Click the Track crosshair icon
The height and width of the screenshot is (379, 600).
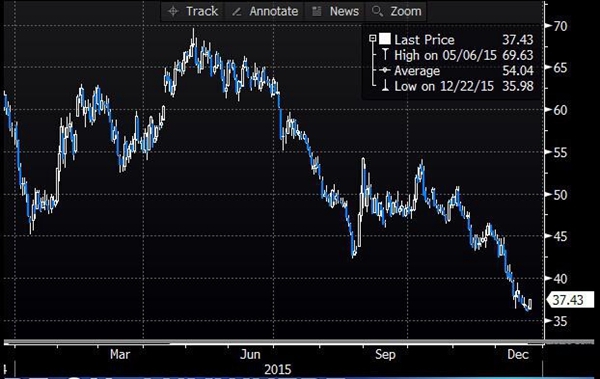173,11
